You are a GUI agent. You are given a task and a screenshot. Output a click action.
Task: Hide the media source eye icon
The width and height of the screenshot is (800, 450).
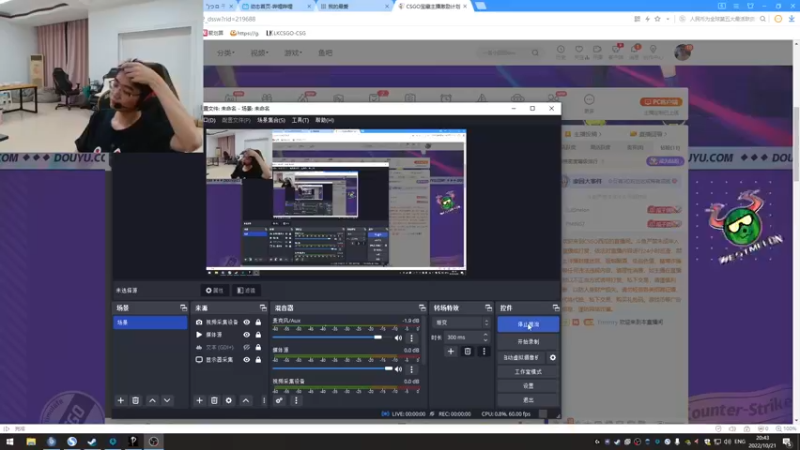pyautogui.click(x=246, y=335)
